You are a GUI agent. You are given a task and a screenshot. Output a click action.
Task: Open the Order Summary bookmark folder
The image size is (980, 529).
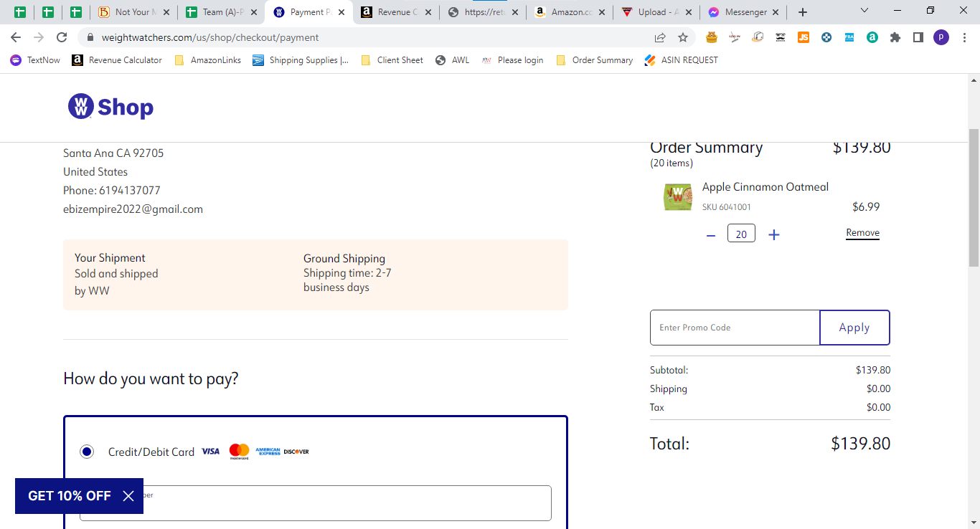point(594,60)
